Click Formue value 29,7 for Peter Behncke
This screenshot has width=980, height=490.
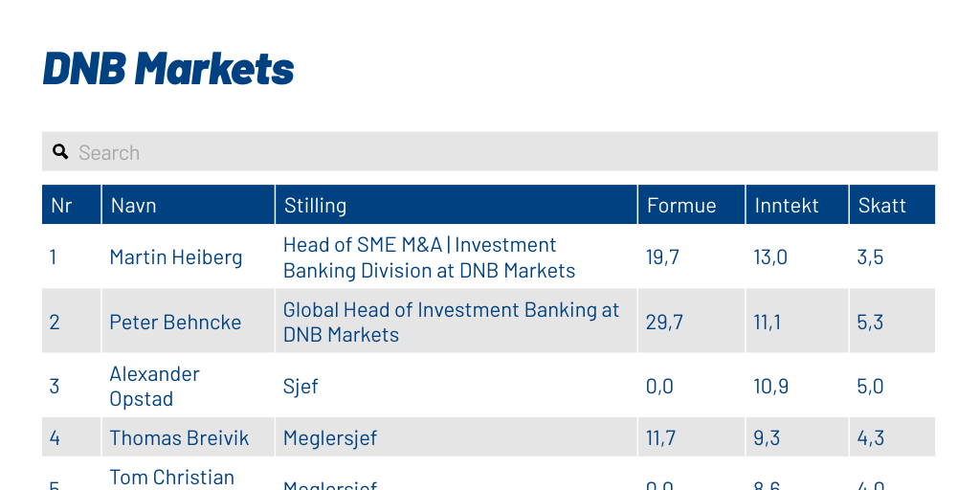pos(664,323)
